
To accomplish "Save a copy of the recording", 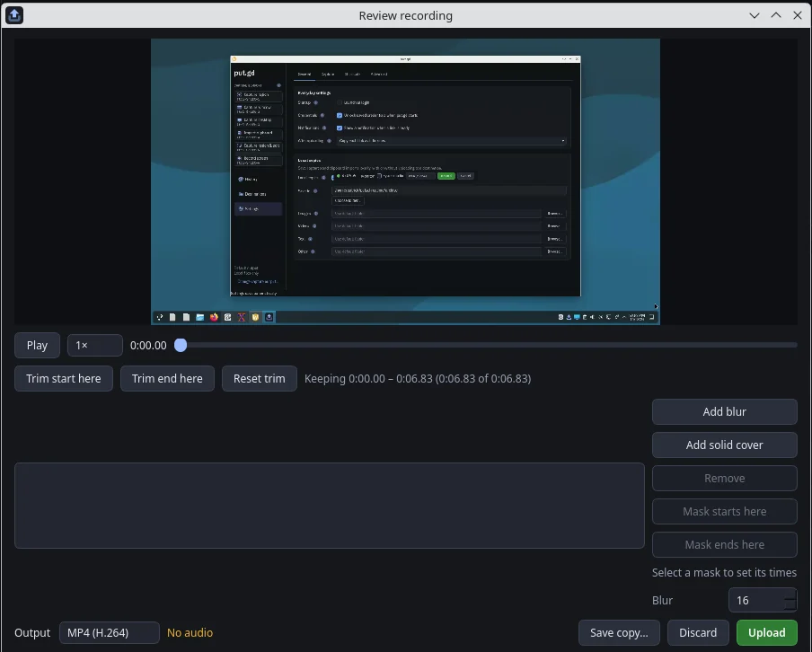I will coord(619,633).
